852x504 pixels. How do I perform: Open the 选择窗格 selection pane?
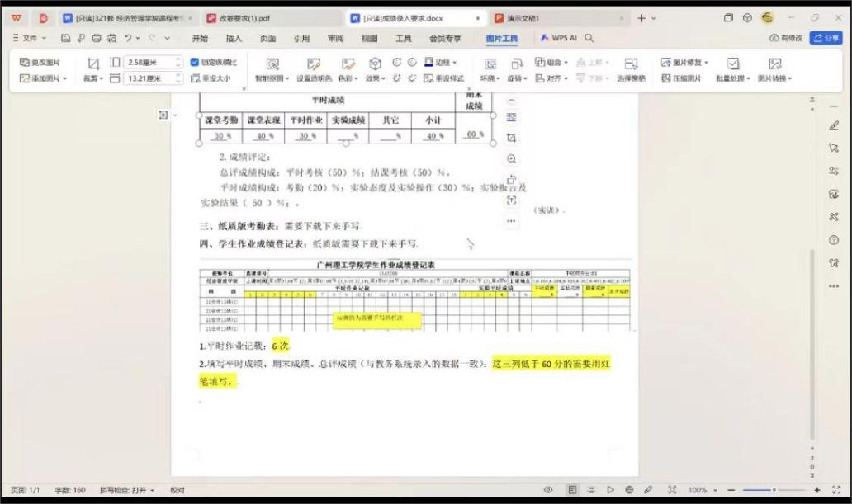tap(631, 64)
